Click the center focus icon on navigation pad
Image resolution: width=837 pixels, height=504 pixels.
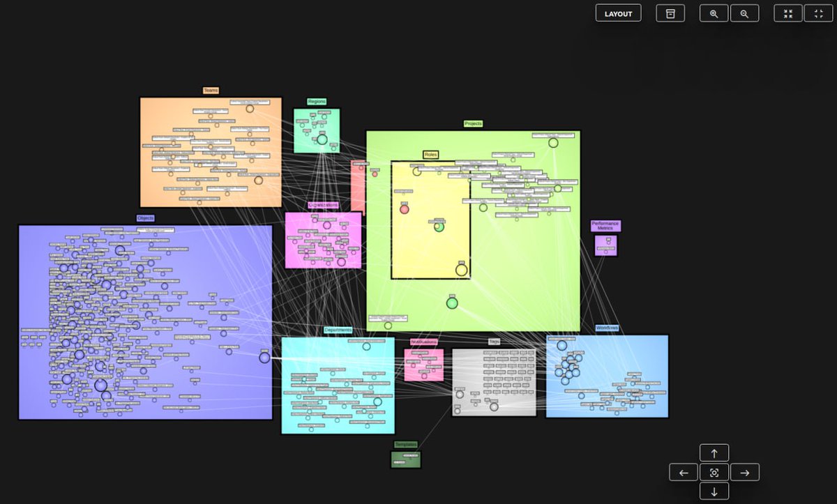pos(714,472)
